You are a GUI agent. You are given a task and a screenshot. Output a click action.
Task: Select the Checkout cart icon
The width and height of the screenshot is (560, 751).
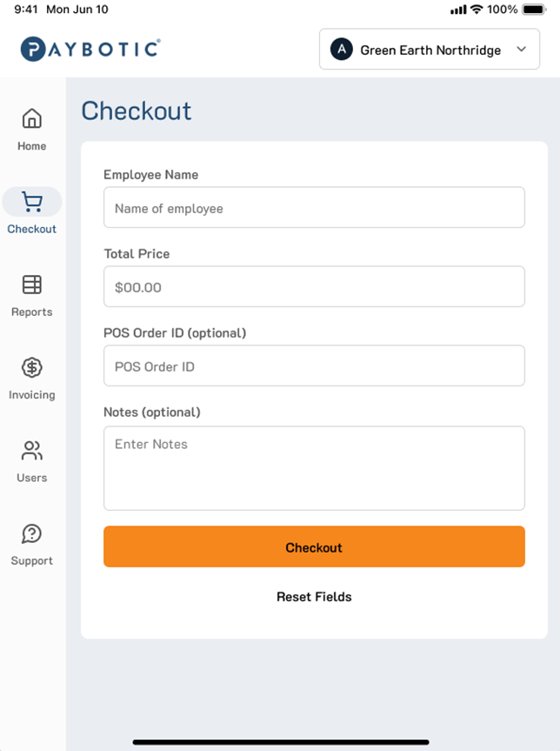32,202
